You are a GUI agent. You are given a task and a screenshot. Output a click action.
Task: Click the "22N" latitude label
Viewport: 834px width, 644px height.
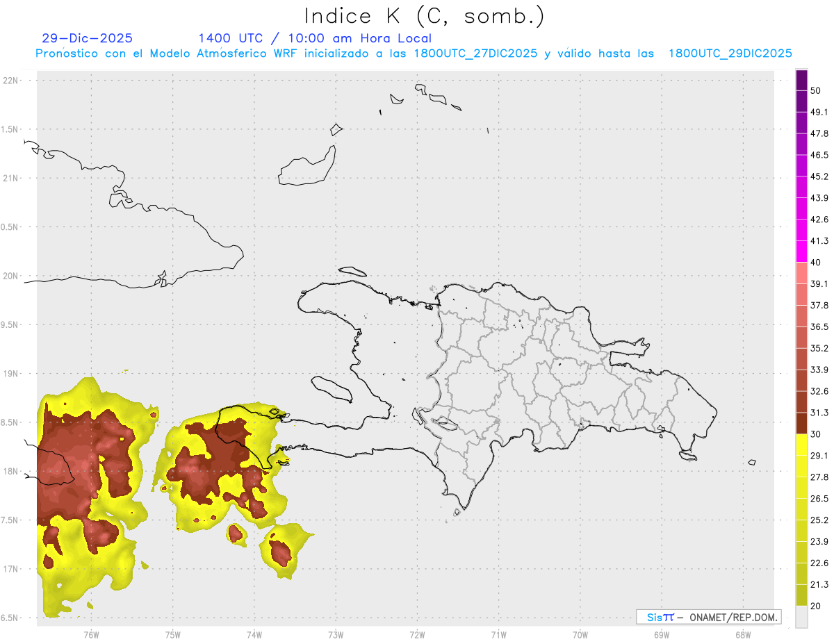click(x=11, y=81)
